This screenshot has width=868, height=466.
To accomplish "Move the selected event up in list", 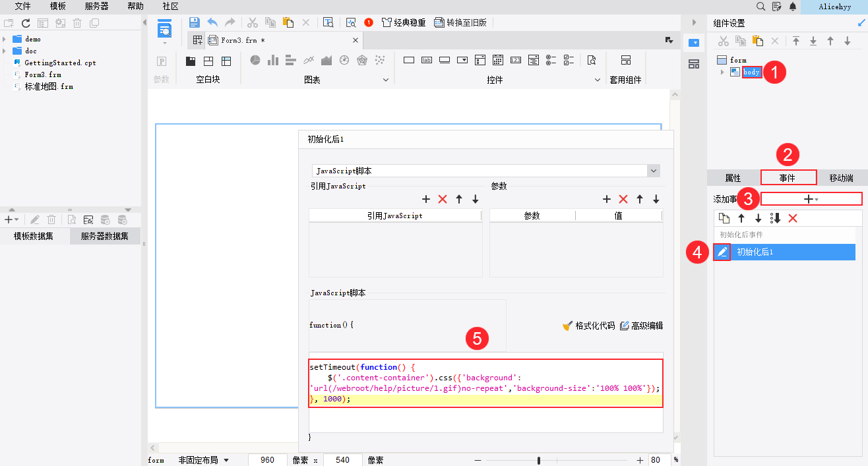I will click(741, 218).
